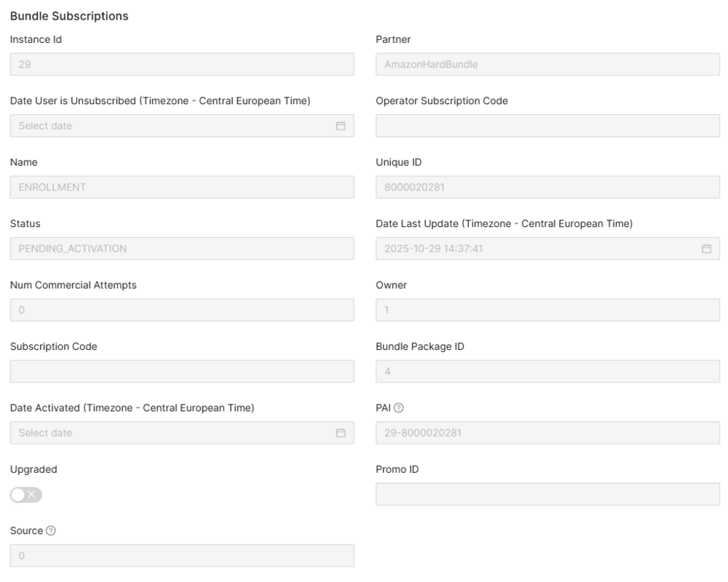Click the PAI help question mark icon

(x=399, y=408)
